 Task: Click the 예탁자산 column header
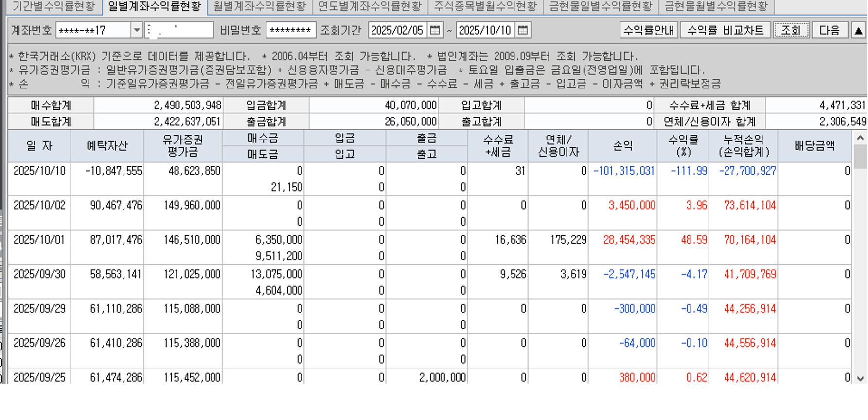click(107, 146)
